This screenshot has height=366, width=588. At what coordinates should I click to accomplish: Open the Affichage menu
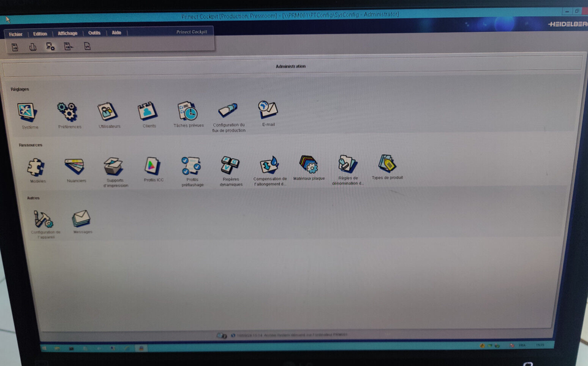(x=67, y=33)
